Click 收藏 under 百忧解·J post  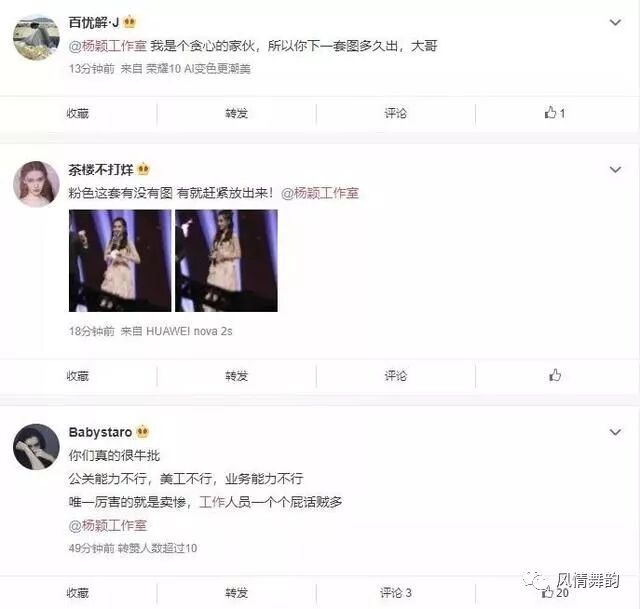(78, 113)
